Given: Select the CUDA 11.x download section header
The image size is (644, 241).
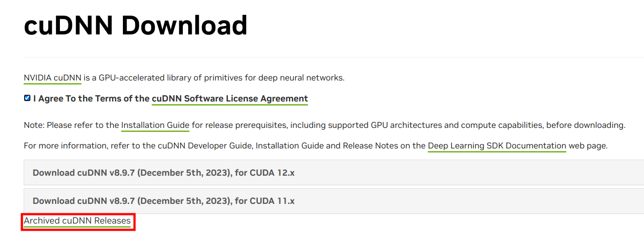Looking at the screenshot, I should click(x=334, y=201).
